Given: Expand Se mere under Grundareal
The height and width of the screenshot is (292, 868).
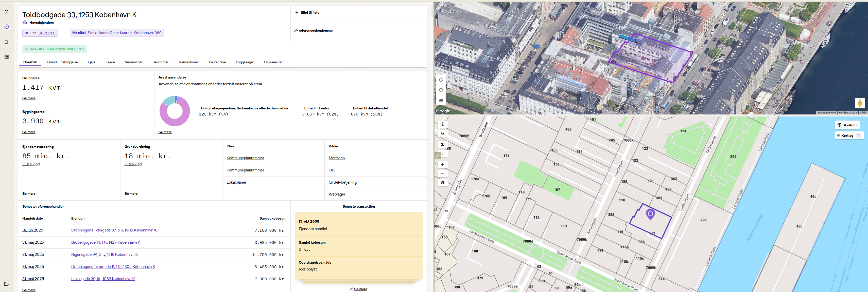Looking at the screenshot, I should (29, 98).
